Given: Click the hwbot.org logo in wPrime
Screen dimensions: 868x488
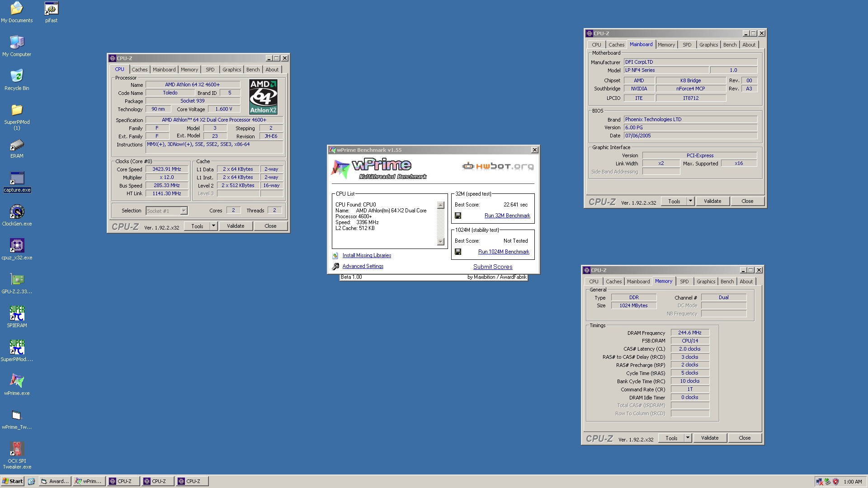Looking at the screenshot, I should pyautogui.click(x=498, y=166).
